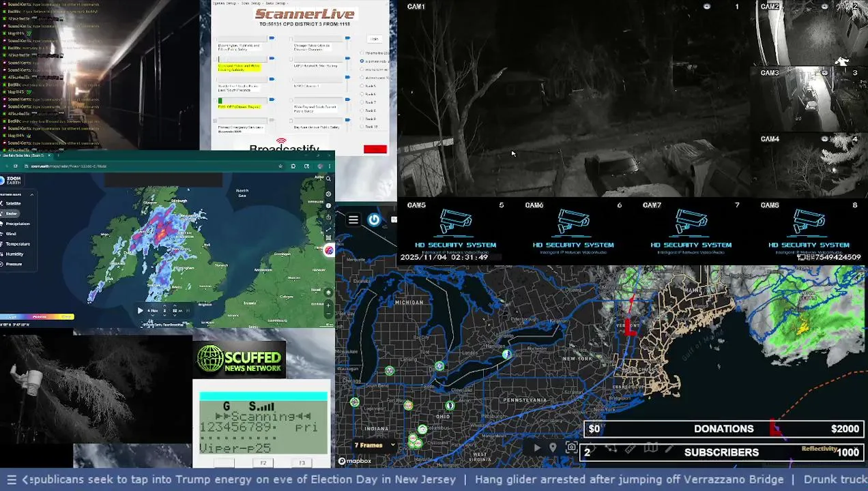Click the F3 button under scanner display
The height and width of the screenshot is (491, 868).
pyautogui.click(x=302, y=463)
